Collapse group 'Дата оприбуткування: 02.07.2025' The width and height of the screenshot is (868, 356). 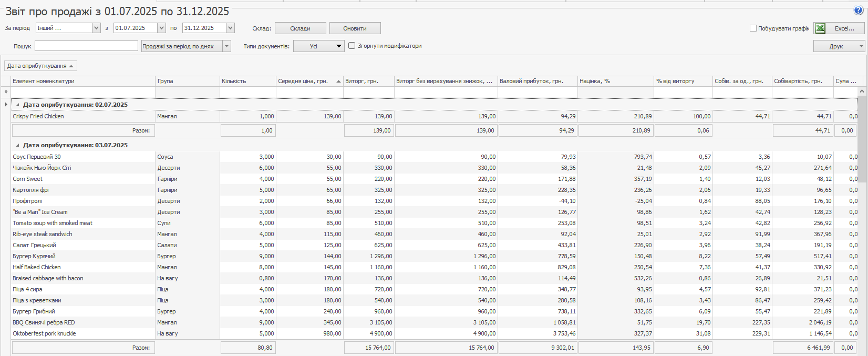[17, 105]
